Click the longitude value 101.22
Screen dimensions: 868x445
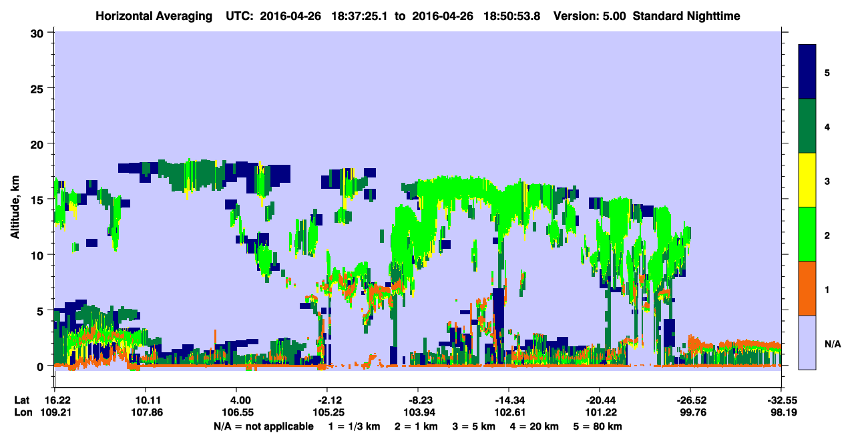pos(600,412)
